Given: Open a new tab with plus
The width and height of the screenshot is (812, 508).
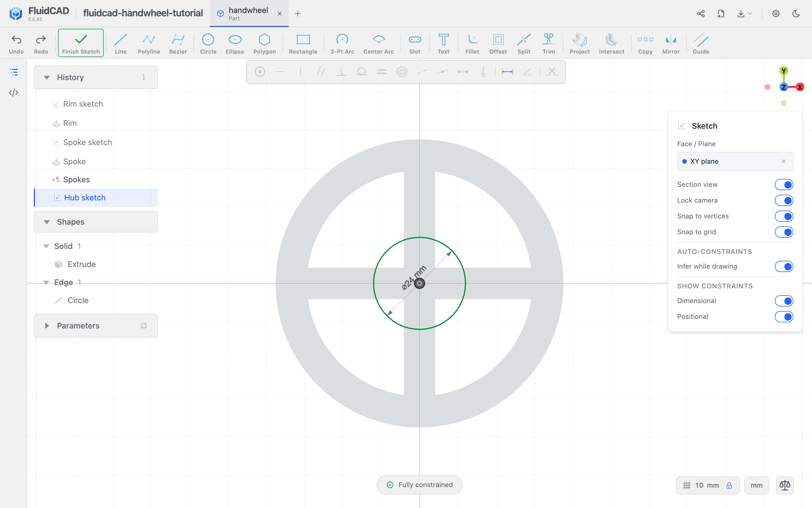Looking at the screenshot, I should point(298,14).
